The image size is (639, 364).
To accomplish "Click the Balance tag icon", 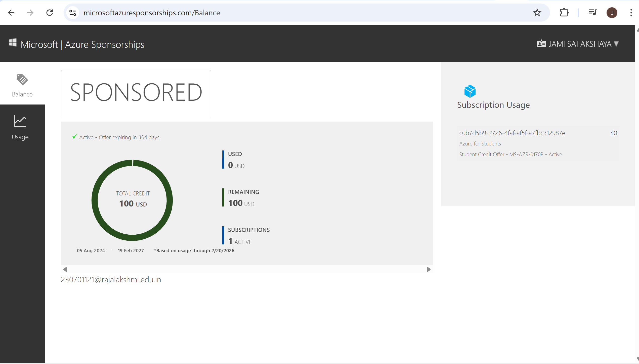I will coord(22,79).
